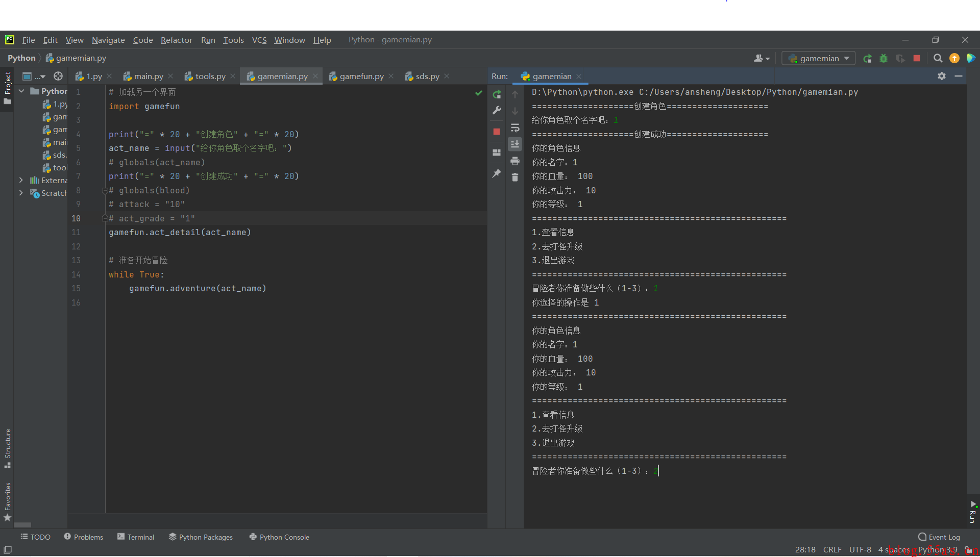The image size is (980, 557).
Task: Open Search Everywhere with magnifier icon
Action: pyautogui.click(x=938, y=58)
